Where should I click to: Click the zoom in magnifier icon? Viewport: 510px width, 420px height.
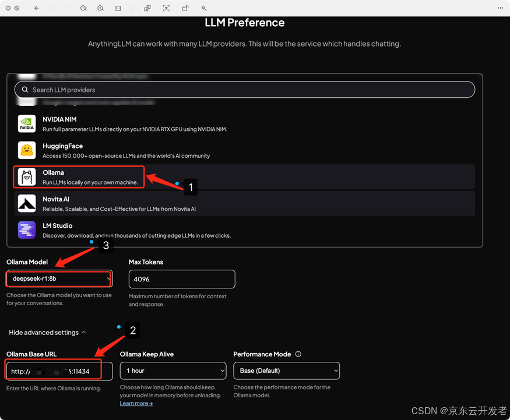point(100,8)
